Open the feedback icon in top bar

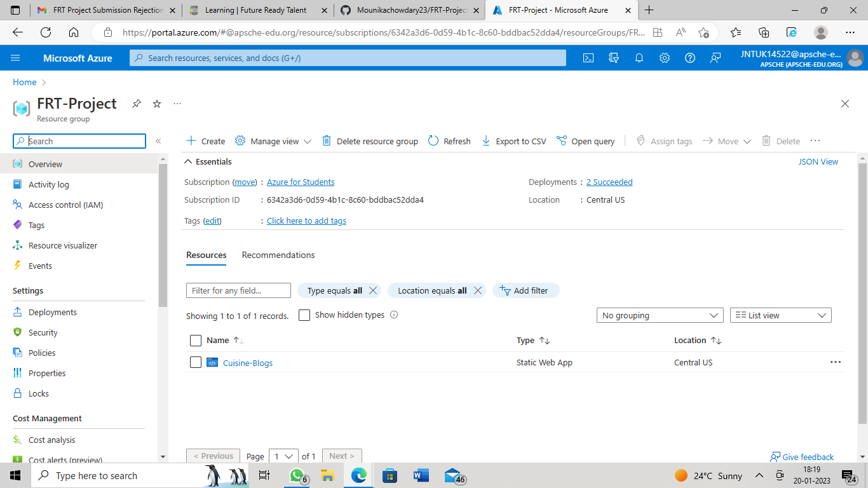click(x=715, y=58)
